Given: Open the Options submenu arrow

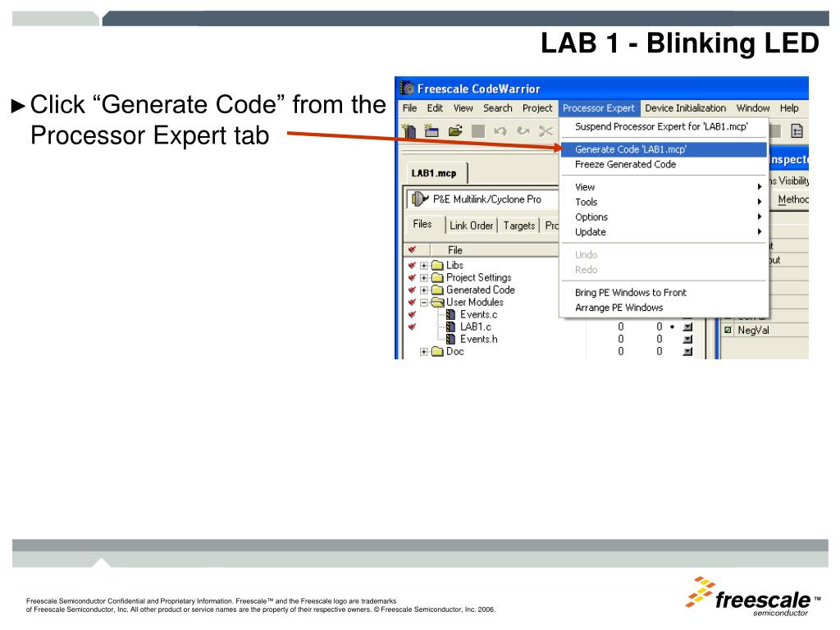Looking at the screenshot, I should [759, 217].
